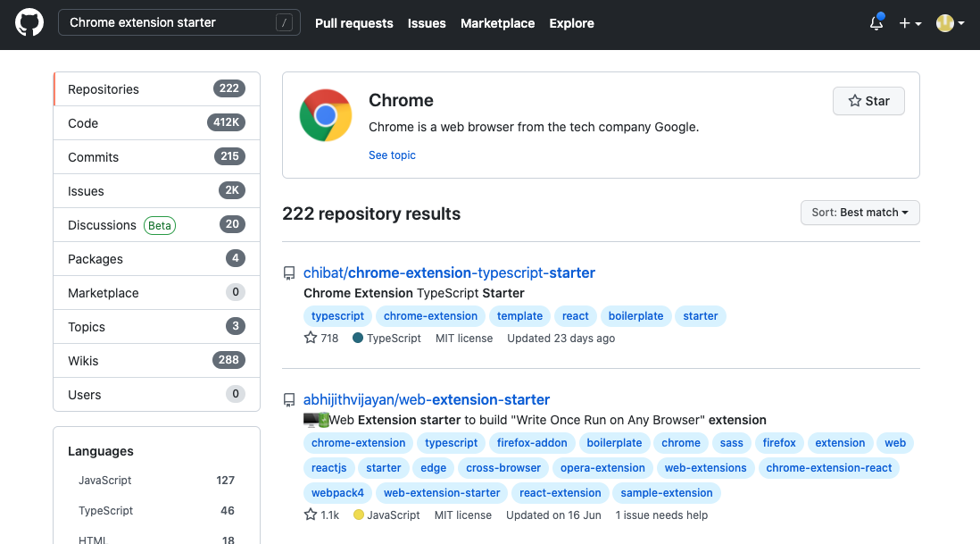This screenshot has height=544, width=980.
Task: Click the firefox topic tag
Action: [x=779, y=443]
